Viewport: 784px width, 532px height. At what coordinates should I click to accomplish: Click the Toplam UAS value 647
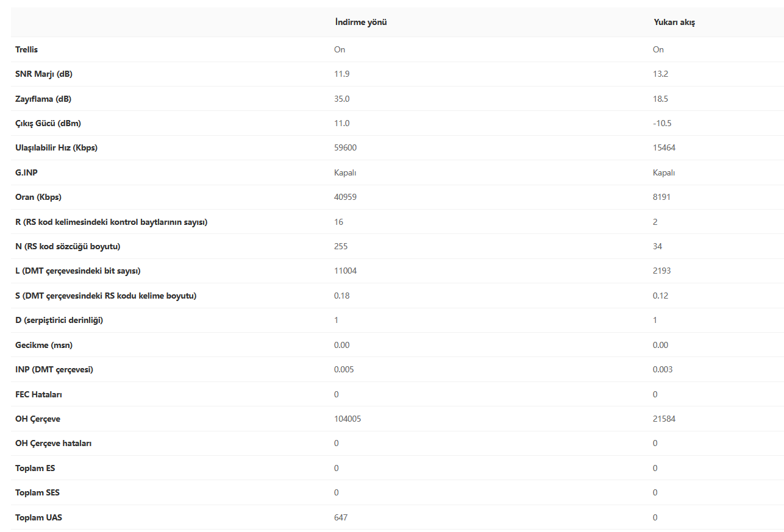(341, 517)
